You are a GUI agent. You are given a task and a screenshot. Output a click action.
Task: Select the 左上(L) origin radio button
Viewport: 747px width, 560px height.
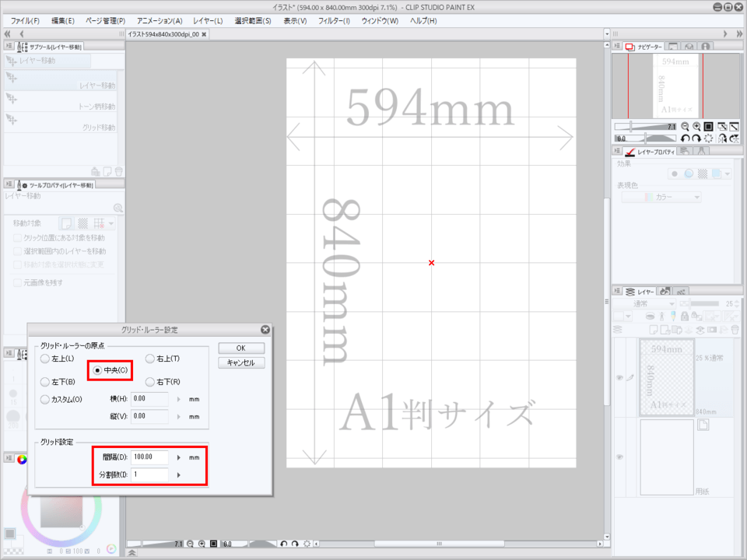[44, 359]
